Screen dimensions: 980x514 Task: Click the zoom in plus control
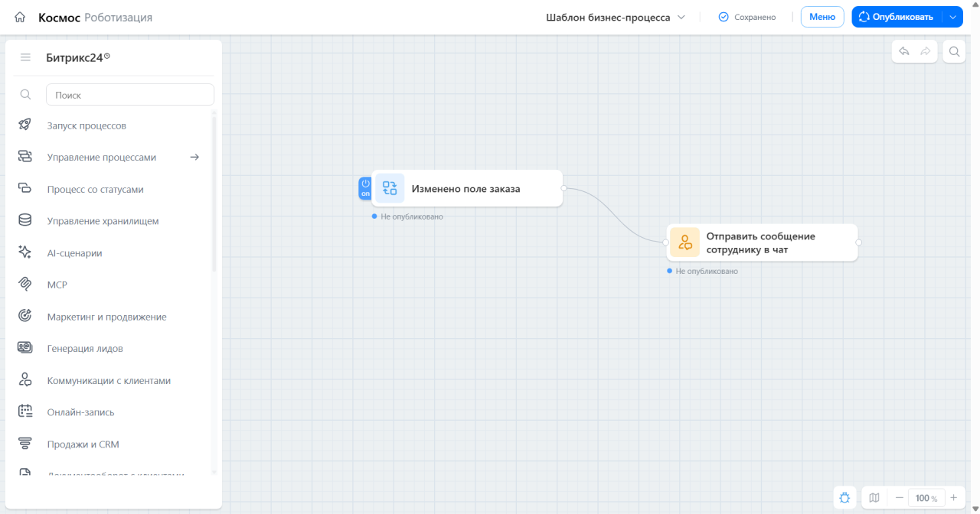(953, 498)
